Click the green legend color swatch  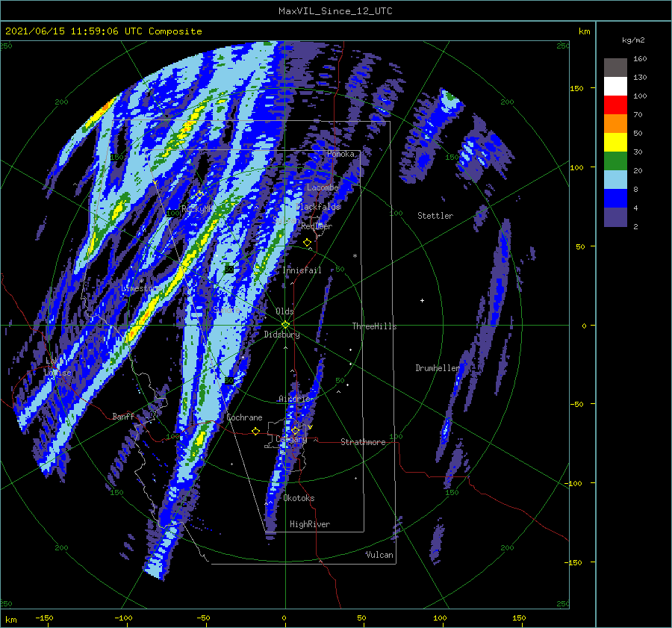615,161
